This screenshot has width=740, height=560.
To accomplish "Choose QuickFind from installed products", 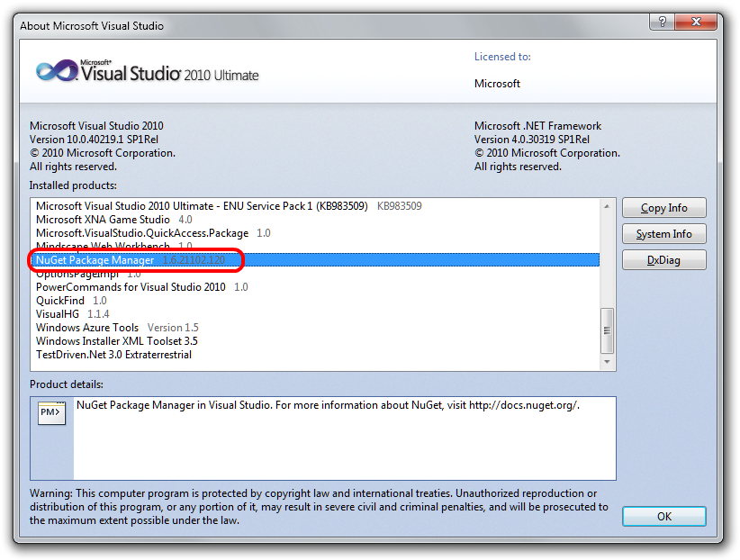I will point(61,301).
